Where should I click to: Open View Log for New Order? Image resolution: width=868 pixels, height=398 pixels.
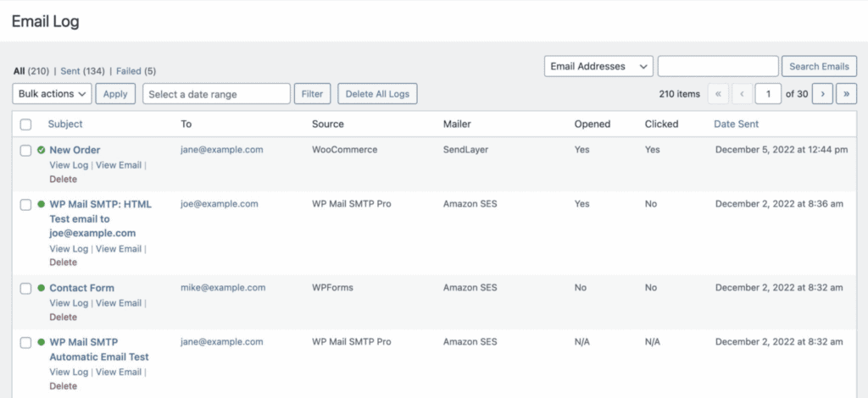pos(69,165)
